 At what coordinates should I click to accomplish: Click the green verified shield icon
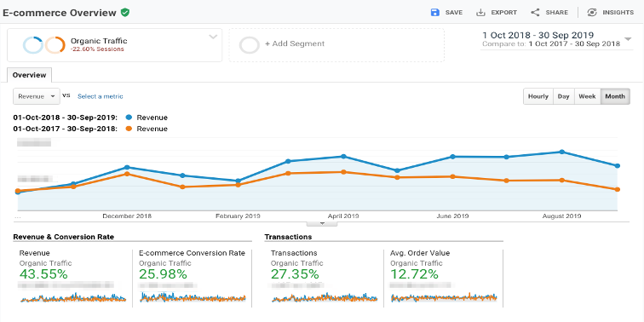point(125,13)
